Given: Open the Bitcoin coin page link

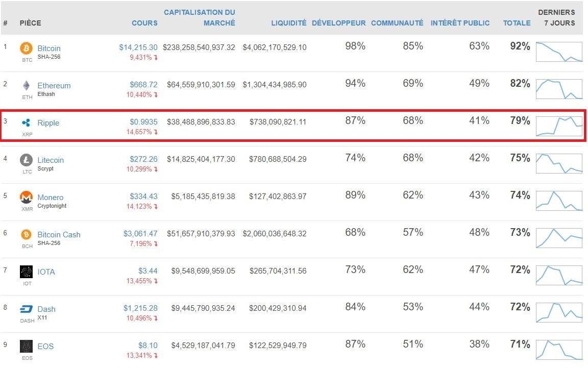Looking at the screenshot, I should pos(49,48).
